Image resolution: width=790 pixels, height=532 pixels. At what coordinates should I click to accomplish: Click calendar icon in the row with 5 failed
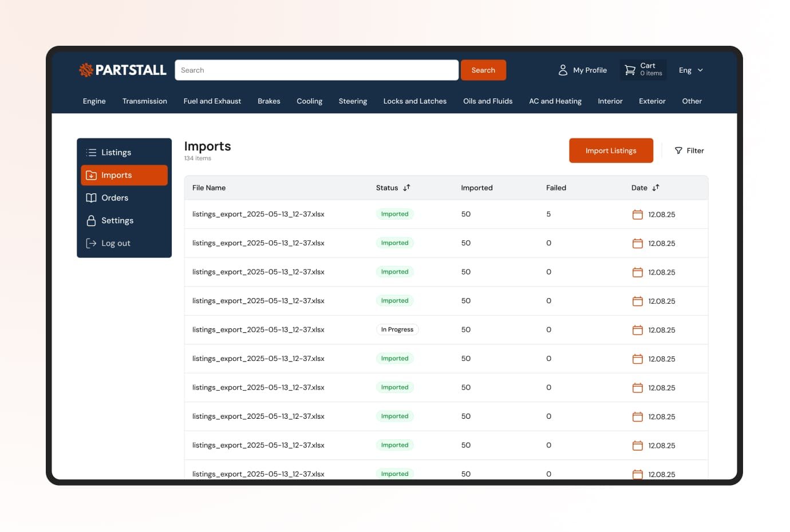pos(637,215)
